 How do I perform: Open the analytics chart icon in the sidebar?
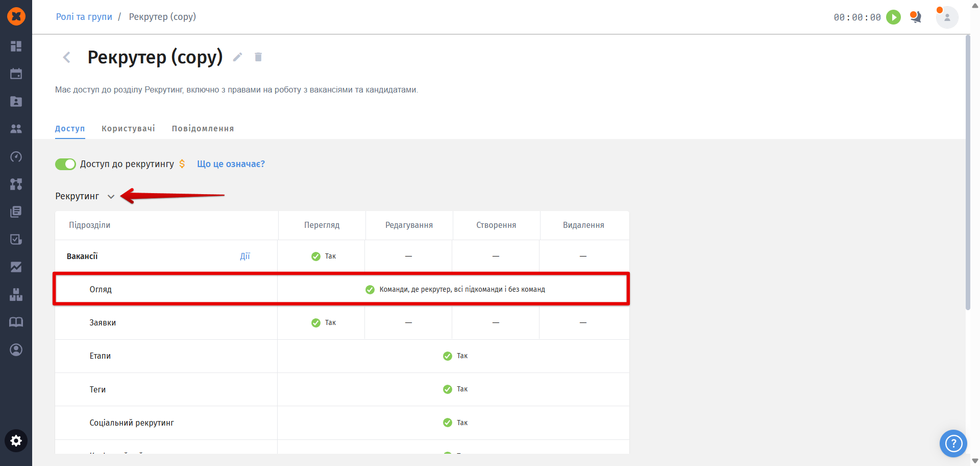[16, 267]
